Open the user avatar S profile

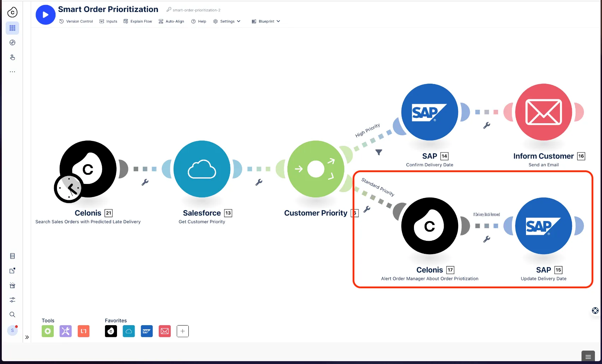(x=12, y=330)
